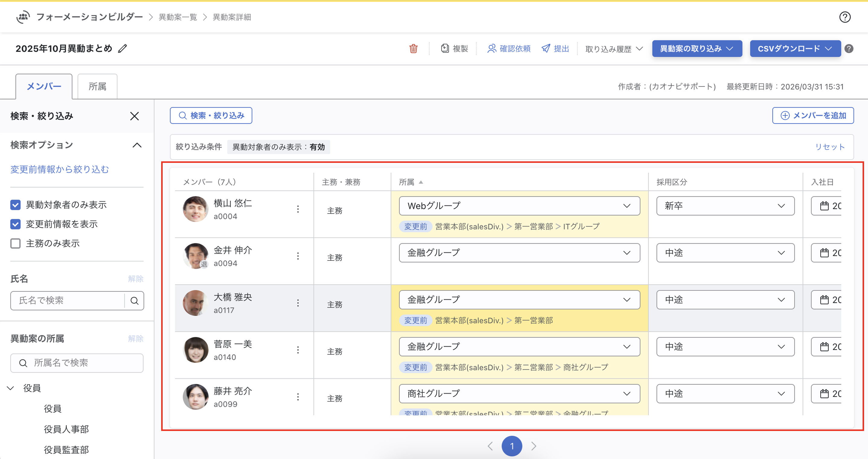Switch to the 所属 tab
The height and width of the screenshot is (459, 868).
click(x=97, y=87)
